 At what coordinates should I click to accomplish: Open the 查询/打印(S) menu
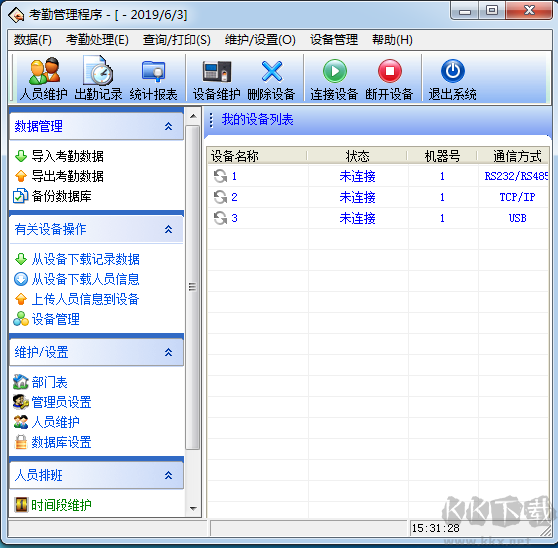point(177,39)
